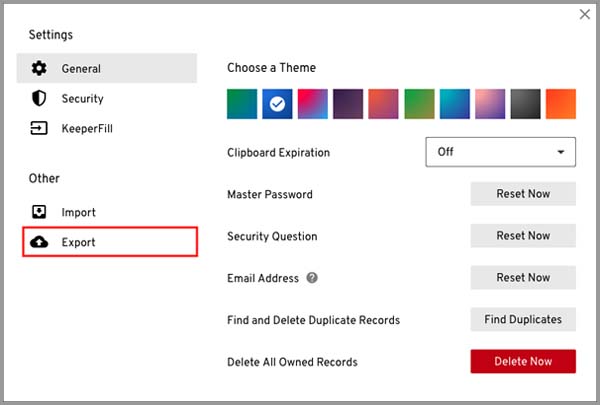Click the Other section heading
The height and width of the screenshot is (405, 600).
(x=44, y=178)
